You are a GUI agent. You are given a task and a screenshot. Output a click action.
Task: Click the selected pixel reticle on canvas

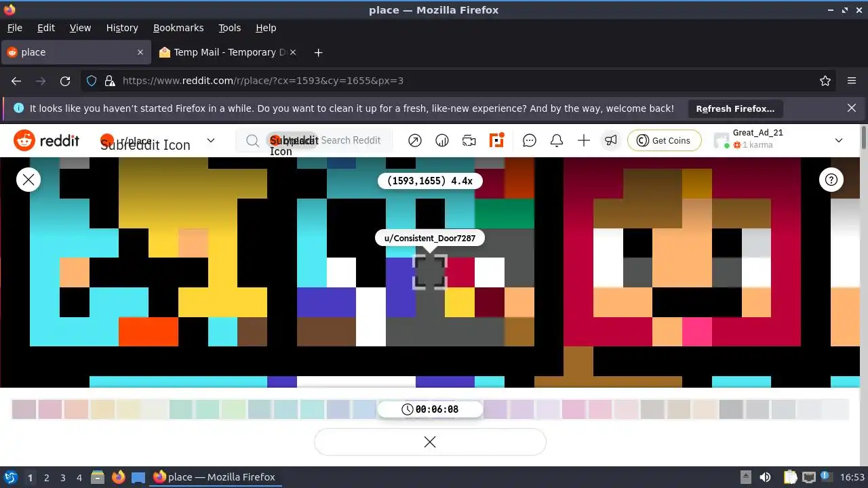pos(430,272)
